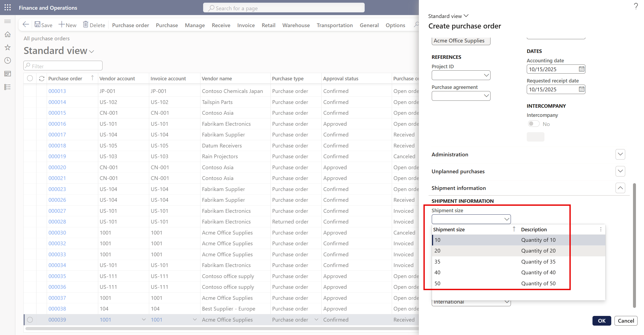Open Favorites star icon in sidebar
Image resolution: width=644 pixels, height=335 pixels.
coord(8,48)
